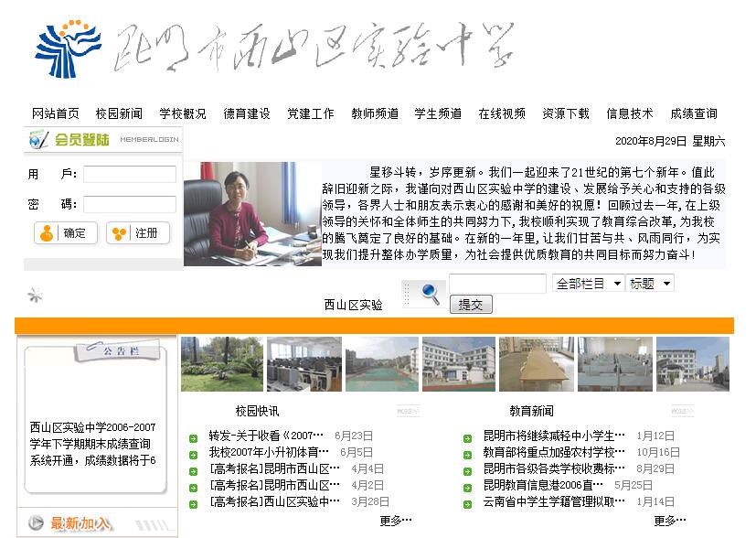Click the spinning star loading icon
This screenshot has width=756, height=538.
(35, 295)
